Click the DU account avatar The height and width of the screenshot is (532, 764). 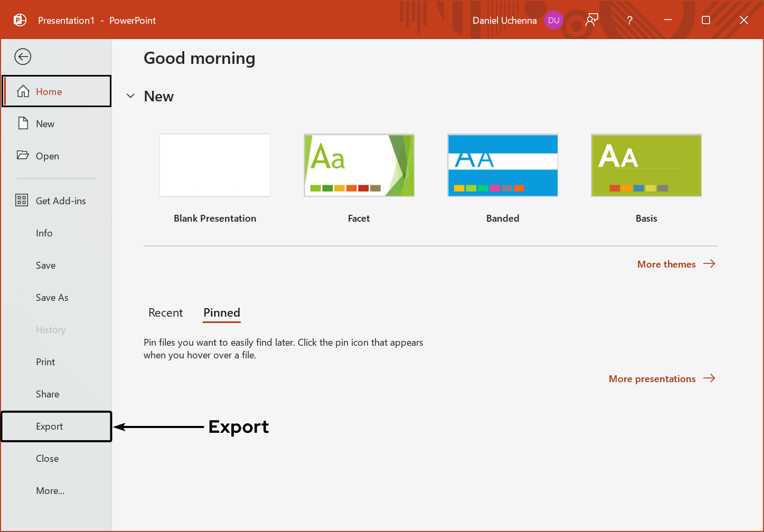point(553,20)
